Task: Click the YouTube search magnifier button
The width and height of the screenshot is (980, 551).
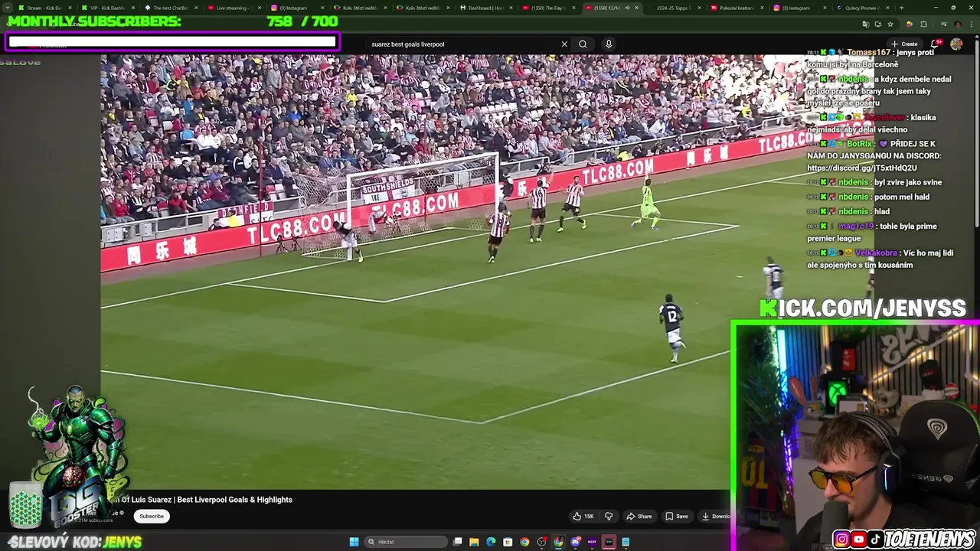Action: point(583,44)
